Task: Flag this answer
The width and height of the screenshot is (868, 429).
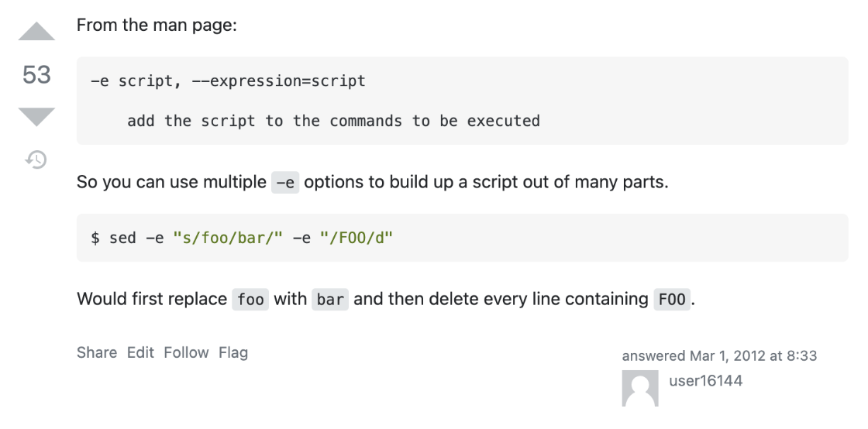Action: (x=233, y=352)
